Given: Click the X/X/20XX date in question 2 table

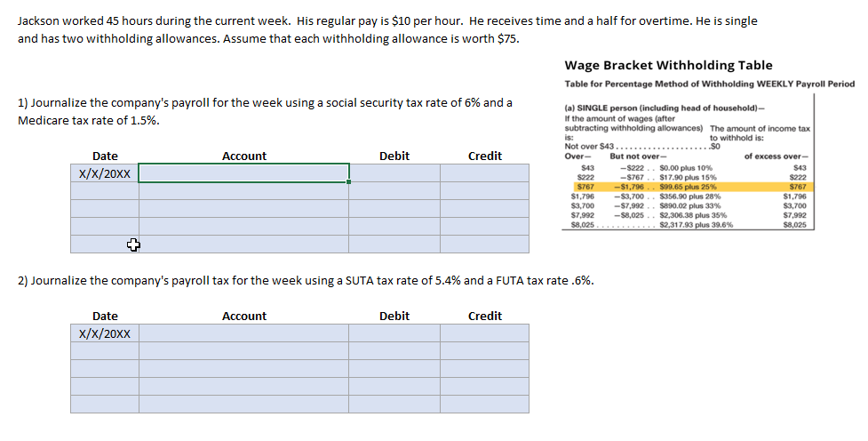Looking at the screenshot, I should pyautogui.click(x=105, y=333).
